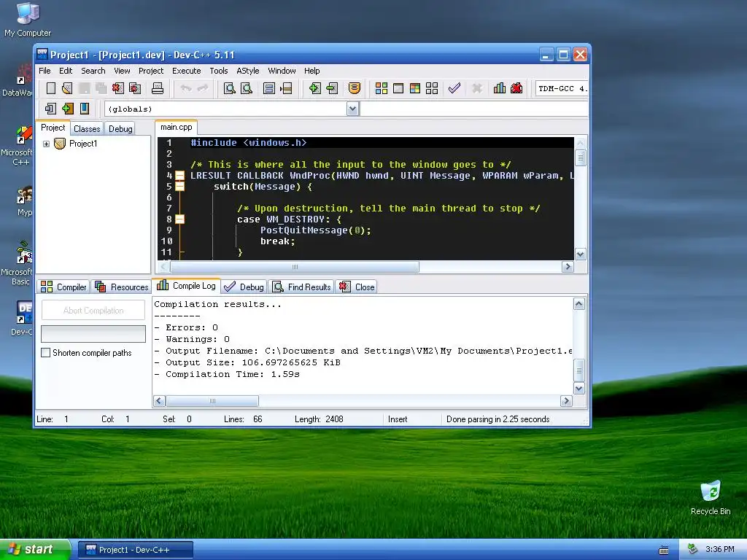Click the Replace magnifier icon in toolbar
The width and height of the screenshot is (747, 560).
[x=247, y=88]
